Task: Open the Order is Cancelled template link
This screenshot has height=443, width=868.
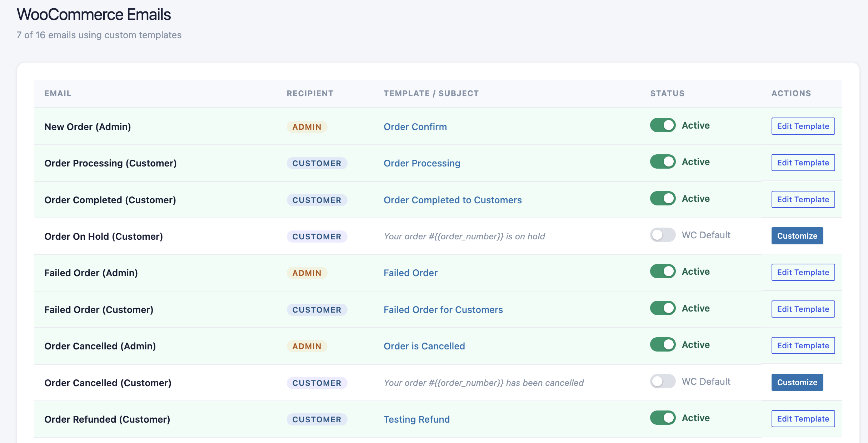Action: (x=424, y=346)
